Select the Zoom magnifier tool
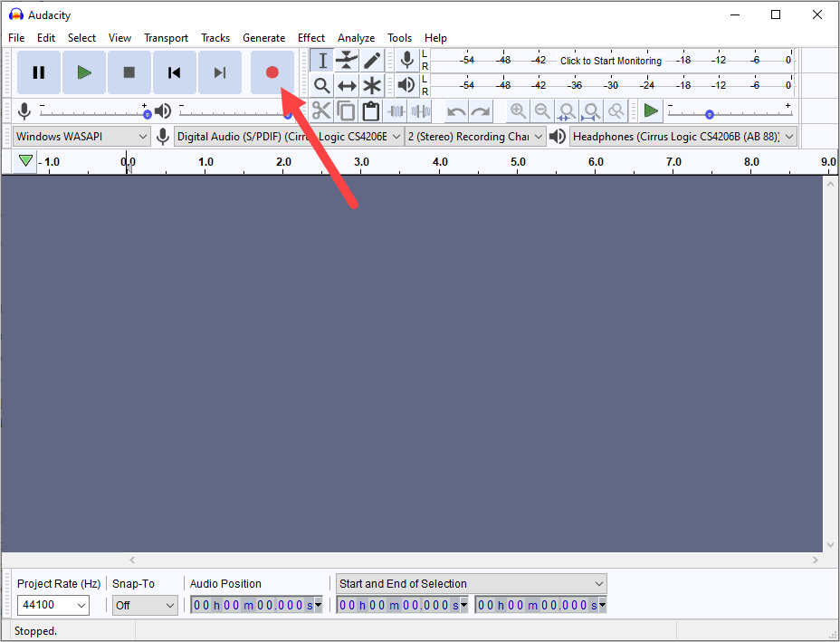 click(322, 85)
